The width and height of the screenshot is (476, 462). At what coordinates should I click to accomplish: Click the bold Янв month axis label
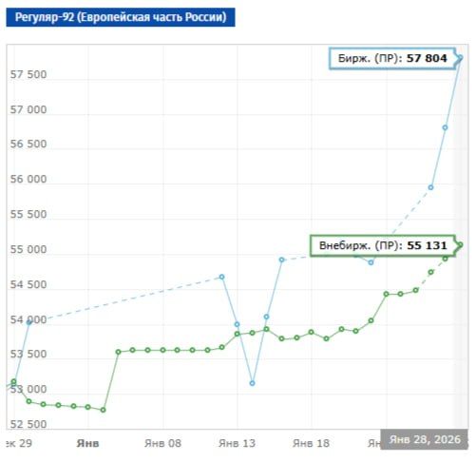tap(87, 443)
